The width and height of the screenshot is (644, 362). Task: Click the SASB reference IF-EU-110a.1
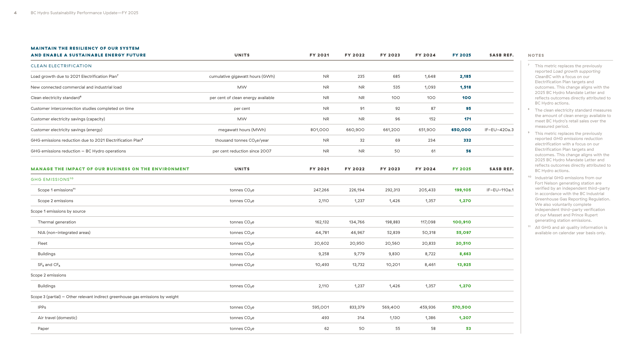(500, 190)
